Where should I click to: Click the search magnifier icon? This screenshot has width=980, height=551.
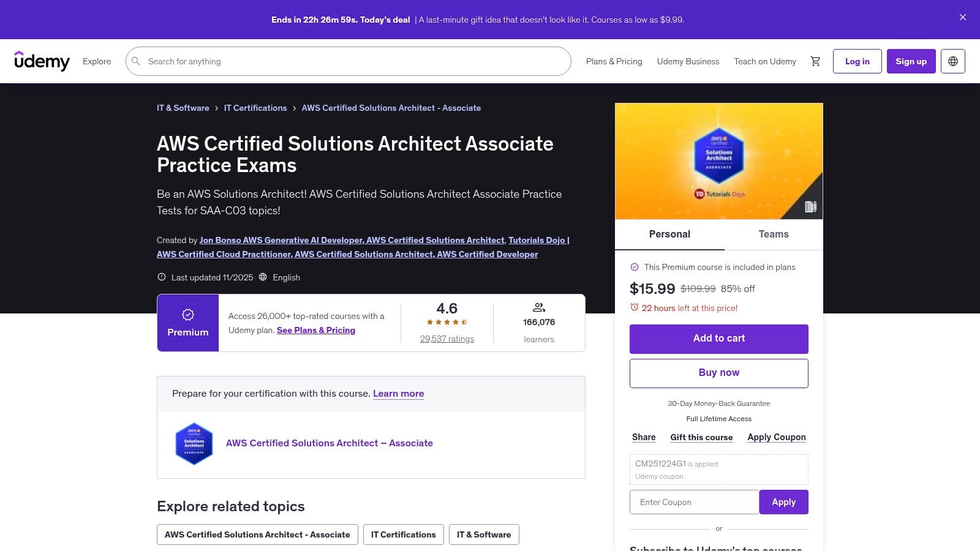[x=136, y=61]
